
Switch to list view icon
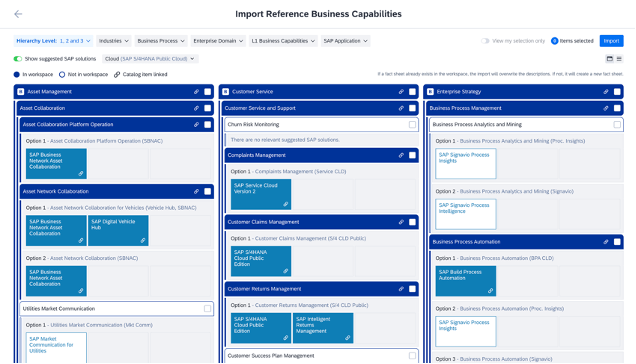tap(619, 59)
